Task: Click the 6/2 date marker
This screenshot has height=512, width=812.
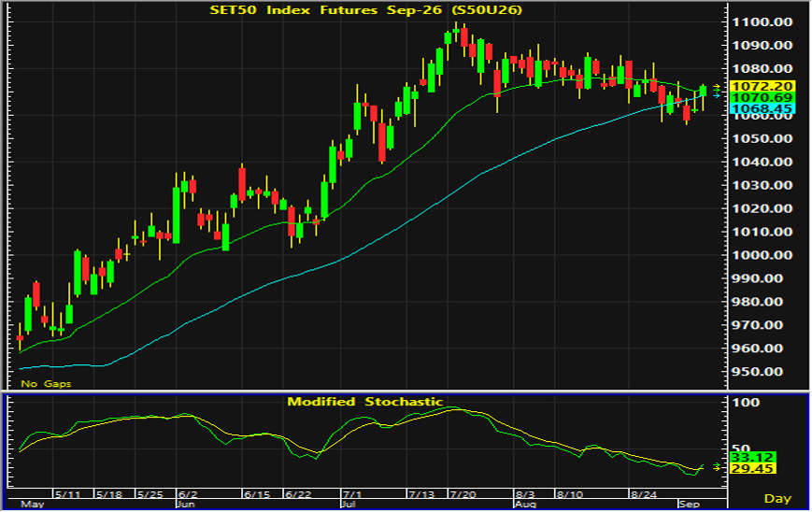Action: coord(188,494)
